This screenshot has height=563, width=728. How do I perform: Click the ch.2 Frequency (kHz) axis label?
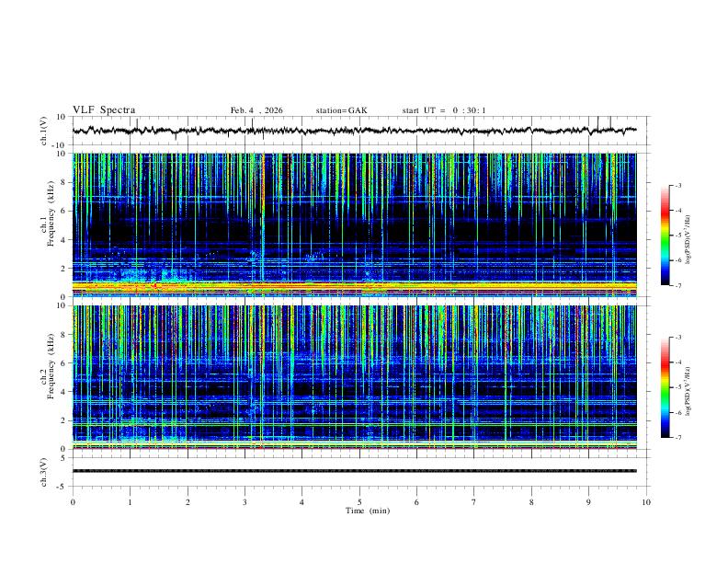click(x=48, y=366)
